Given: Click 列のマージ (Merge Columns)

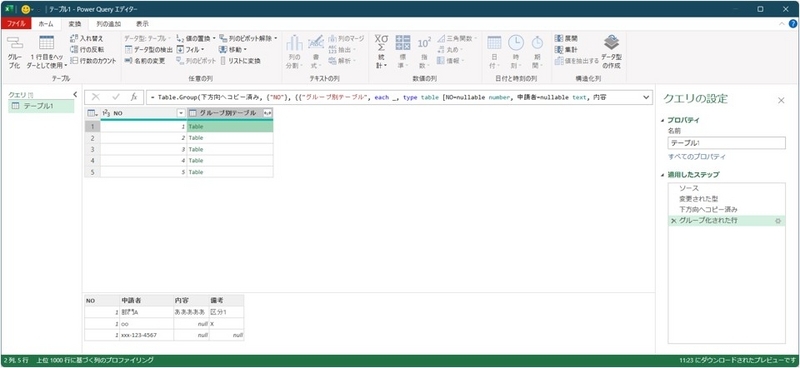Looking at the screenshot, I should (346, 38).
